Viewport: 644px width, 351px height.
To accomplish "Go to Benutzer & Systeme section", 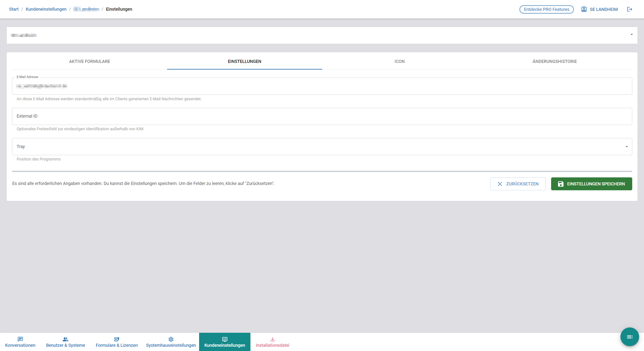I will pyautogui.click(x=66, y=342).
